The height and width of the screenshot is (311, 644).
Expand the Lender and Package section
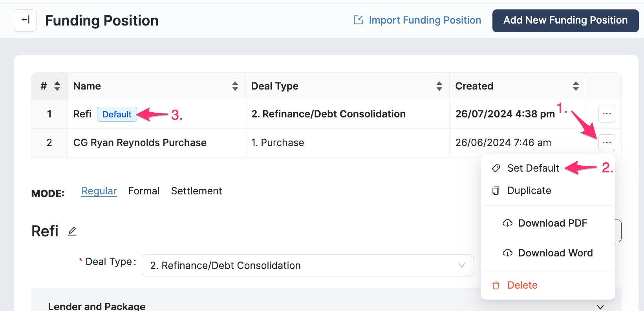(x=600, y=307)
